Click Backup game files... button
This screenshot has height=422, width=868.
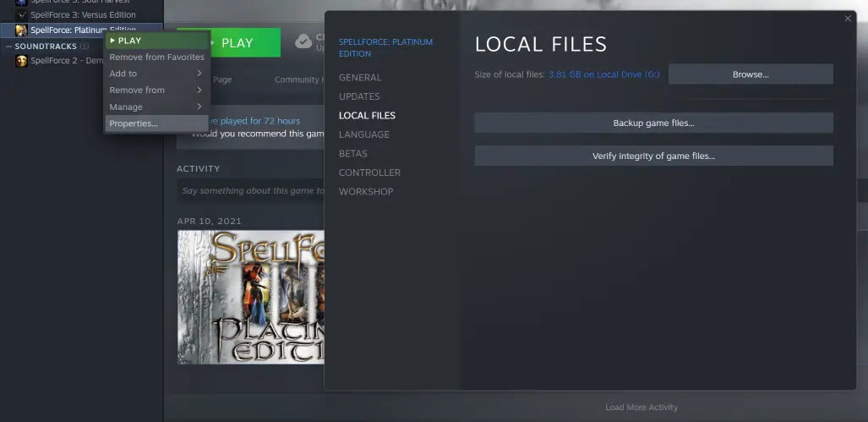(654, 123)
